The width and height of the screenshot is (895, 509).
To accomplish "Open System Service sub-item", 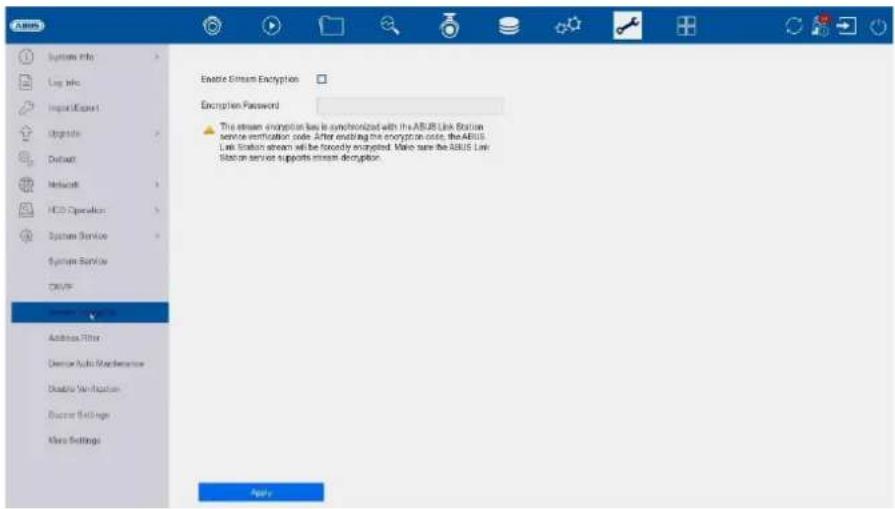I will 78,261.
